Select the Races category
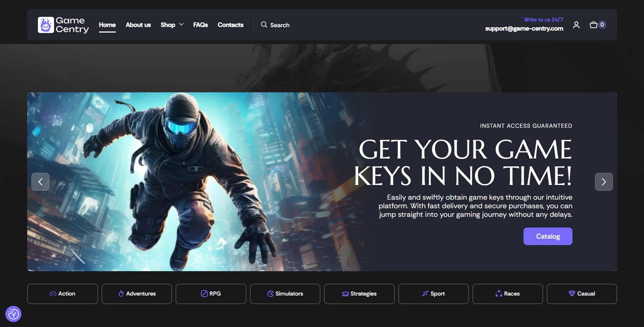Image resolution: width=644 pixels, height=327 pixels. pyautogui.click(x=508, y=294)
